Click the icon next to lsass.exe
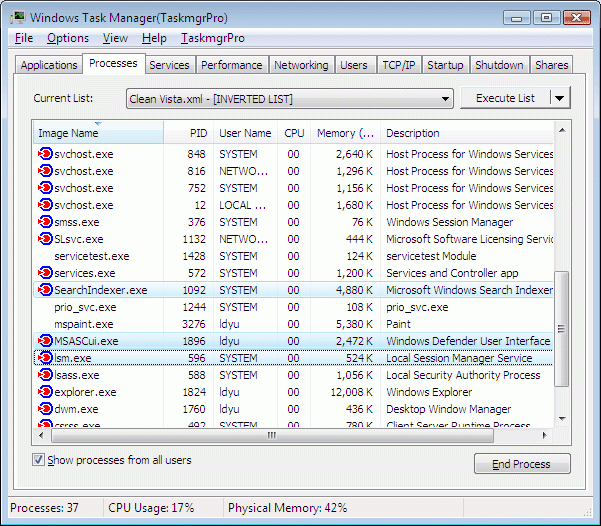The width and height of the screenshot is (601, 526). coord(44,375)
